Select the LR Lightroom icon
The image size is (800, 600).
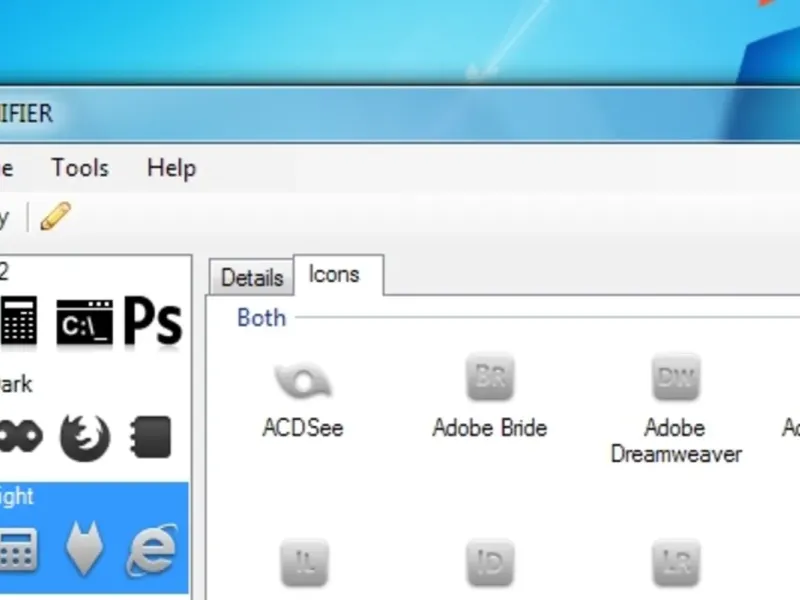point(677,563)
